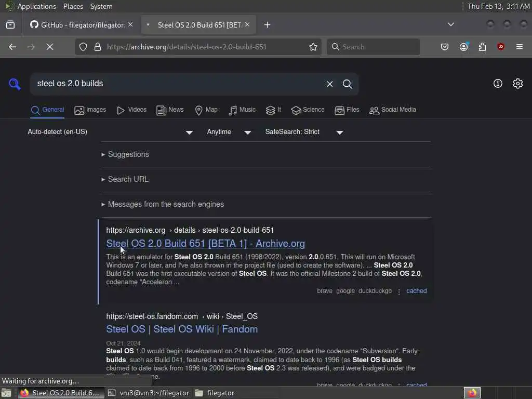
Task: Click SearXNG magnifier logo
Action: pos(15,84)
